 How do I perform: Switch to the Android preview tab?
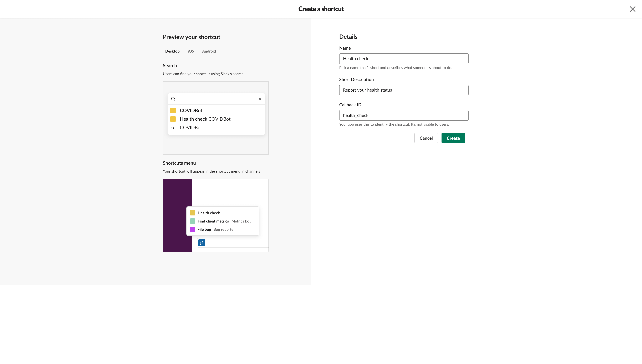click(209, 51)
